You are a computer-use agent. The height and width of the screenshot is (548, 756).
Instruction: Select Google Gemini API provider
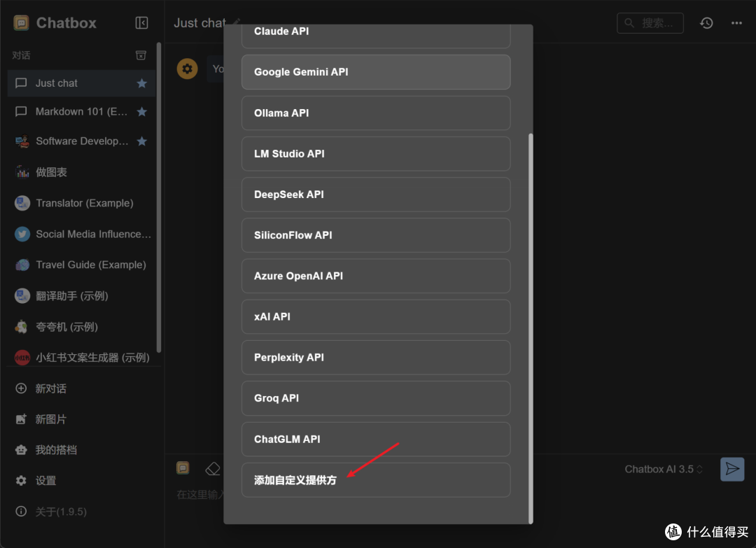(x=376, y=72)
